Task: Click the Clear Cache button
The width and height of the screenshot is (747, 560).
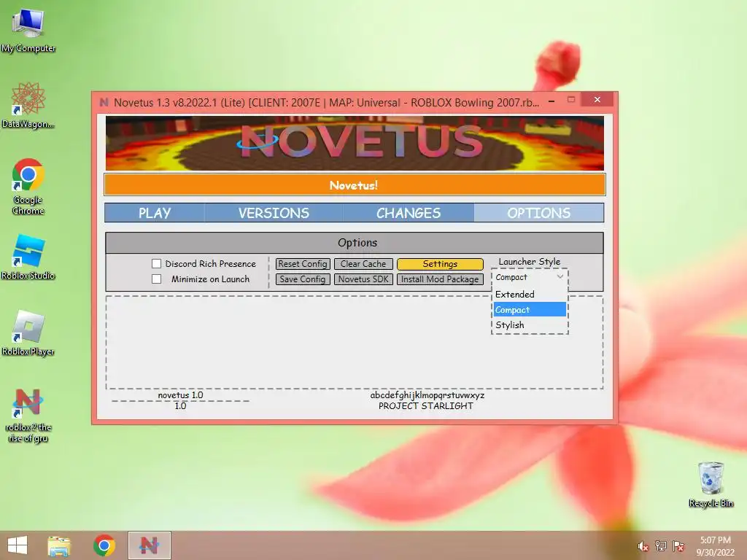Action: point(363,264)
